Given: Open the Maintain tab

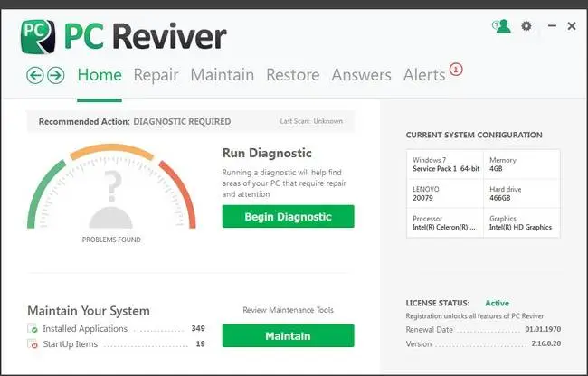Looking at the screenshot, I should coord(223,75).
